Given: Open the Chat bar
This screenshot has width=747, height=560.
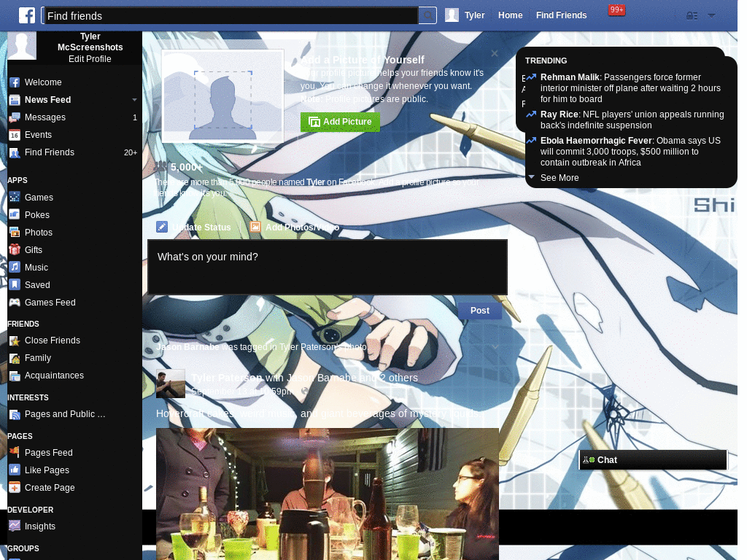Looking at the screenshot, I should (x=653, y=460).
